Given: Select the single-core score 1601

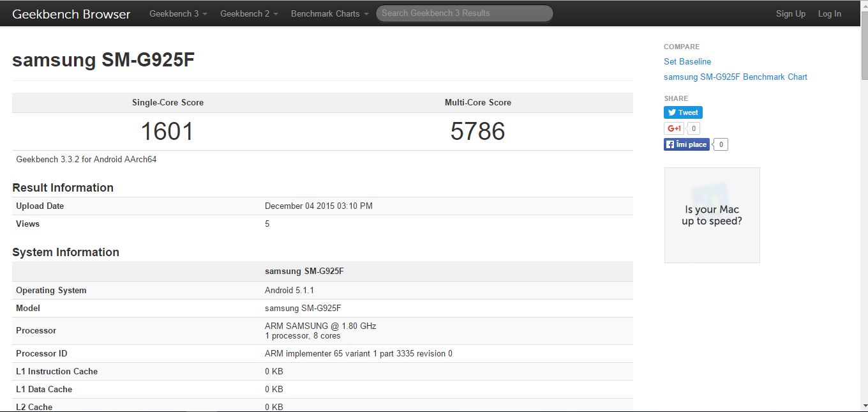Looking at the screenshot, I should pos(167,132).
